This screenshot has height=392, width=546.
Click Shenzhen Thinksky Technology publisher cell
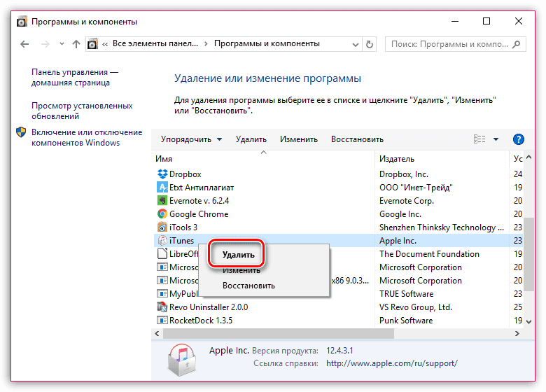[x=441, y=227]
